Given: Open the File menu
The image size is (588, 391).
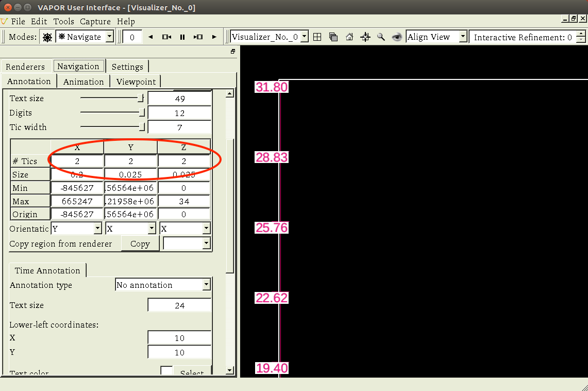Looking at the screenshot, I should (x=18, y=21).
